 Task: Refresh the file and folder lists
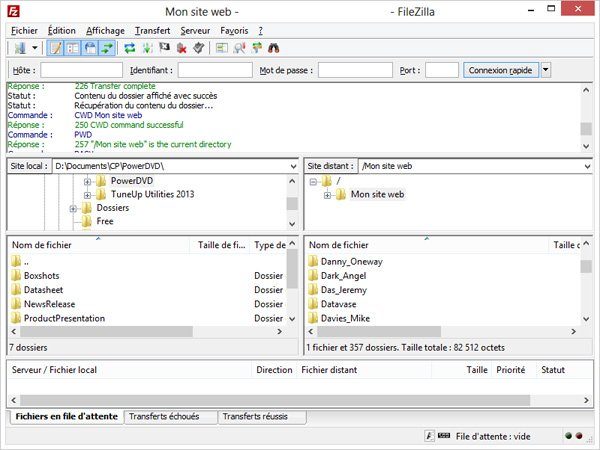130,48
